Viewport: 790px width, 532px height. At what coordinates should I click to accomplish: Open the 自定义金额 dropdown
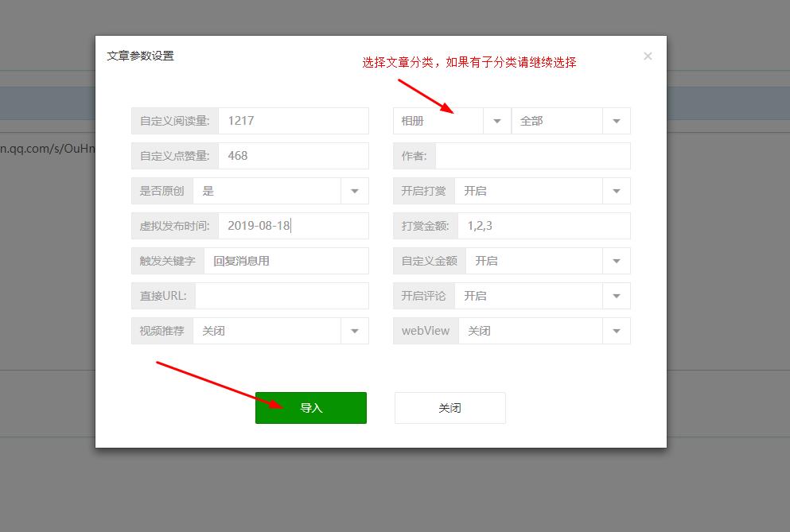(547, 261)
